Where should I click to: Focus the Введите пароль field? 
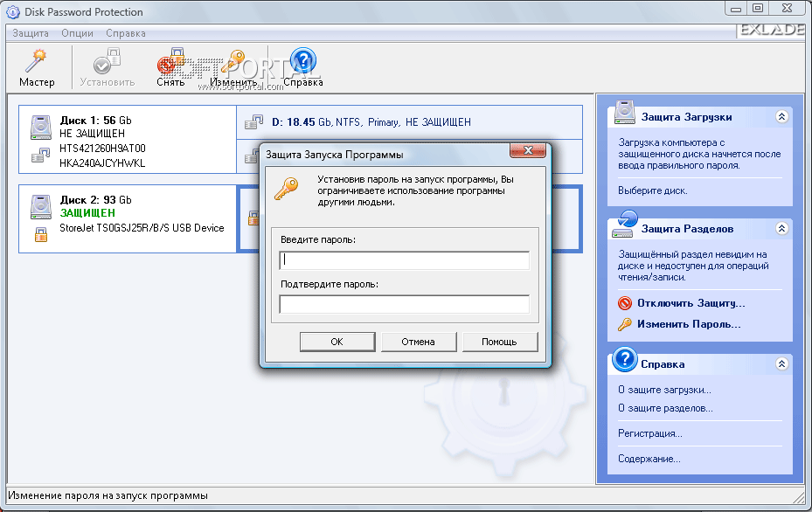(405, 260)
